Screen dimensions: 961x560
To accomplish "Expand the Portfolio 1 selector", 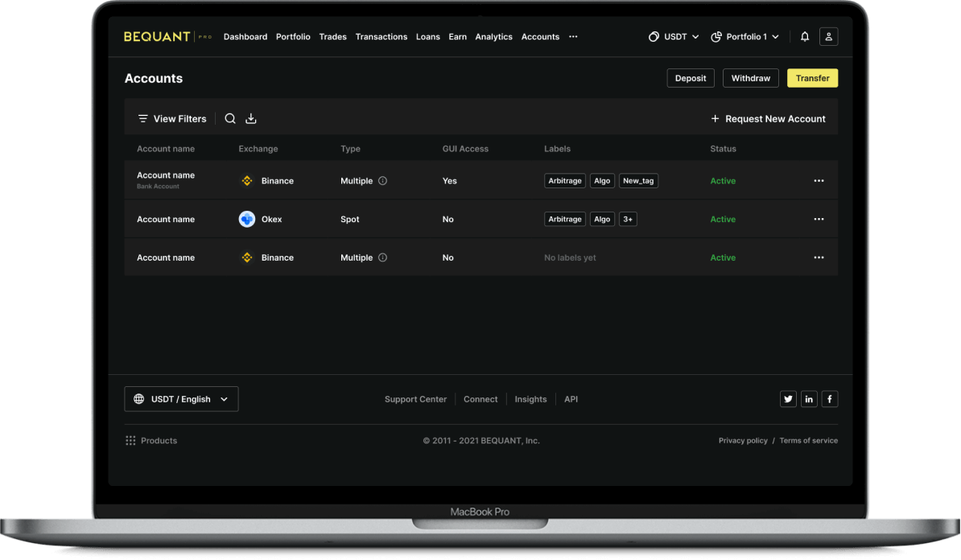I will click(745, 37).
